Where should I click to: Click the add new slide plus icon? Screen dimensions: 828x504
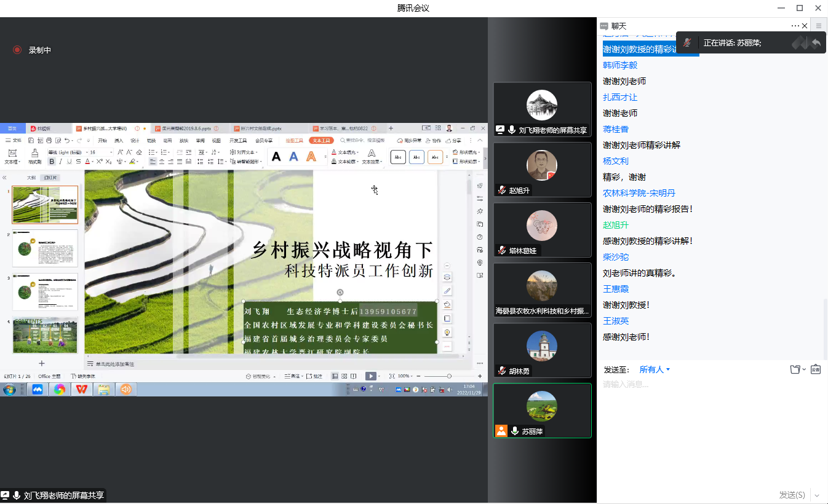[42, 363]
